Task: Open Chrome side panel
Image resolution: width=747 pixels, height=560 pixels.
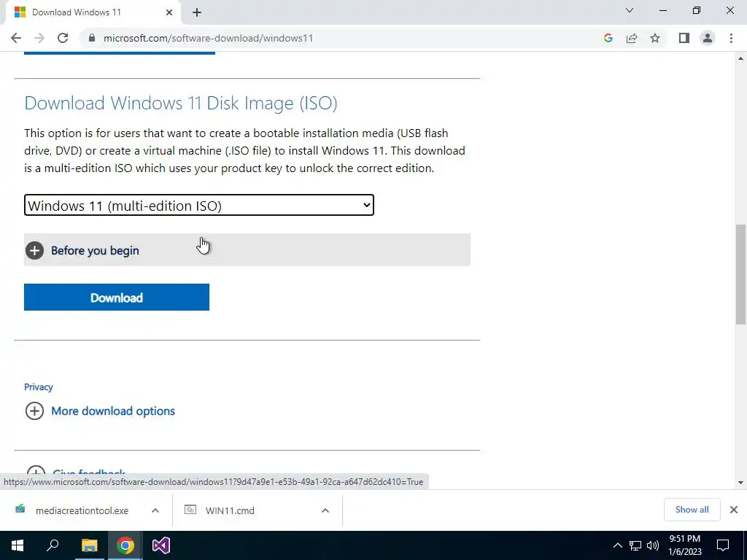Action: (x=684, y=38)
